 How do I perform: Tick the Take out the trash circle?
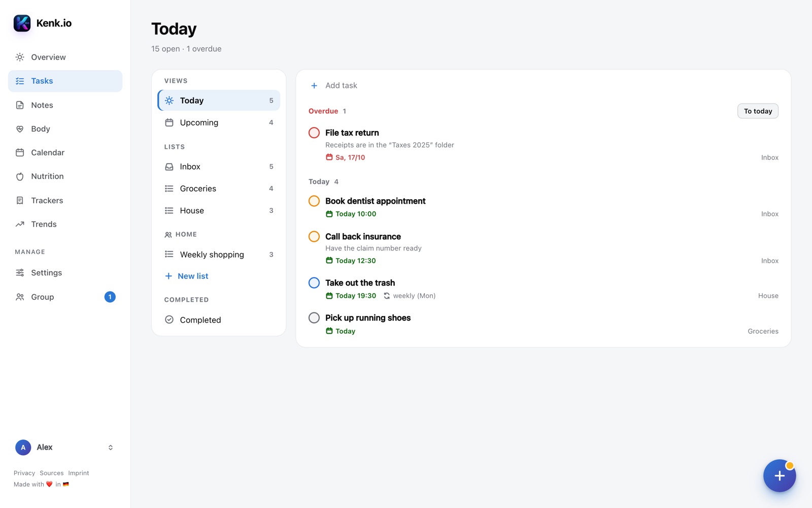(x=314, y=282)
